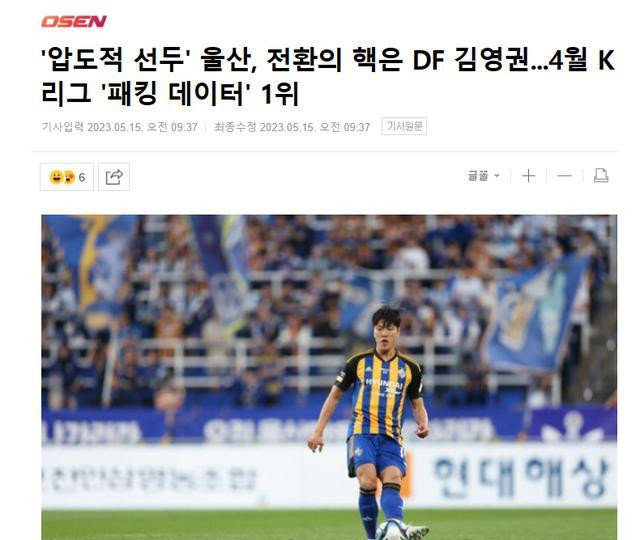Screen dimensions: 640x540
Task: Select the smiling face reaction emoji
Action: coord(56,177)
